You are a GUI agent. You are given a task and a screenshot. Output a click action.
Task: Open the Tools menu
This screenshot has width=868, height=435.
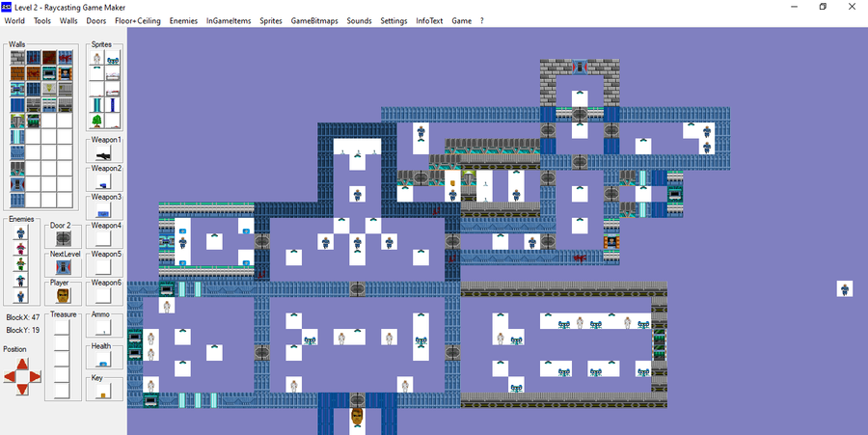(42, 20)
